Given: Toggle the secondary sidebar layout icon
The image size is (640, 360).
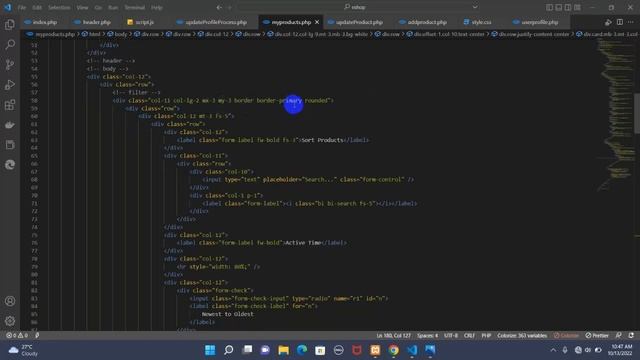Looking at the screenshot, I should click(568, 7).
